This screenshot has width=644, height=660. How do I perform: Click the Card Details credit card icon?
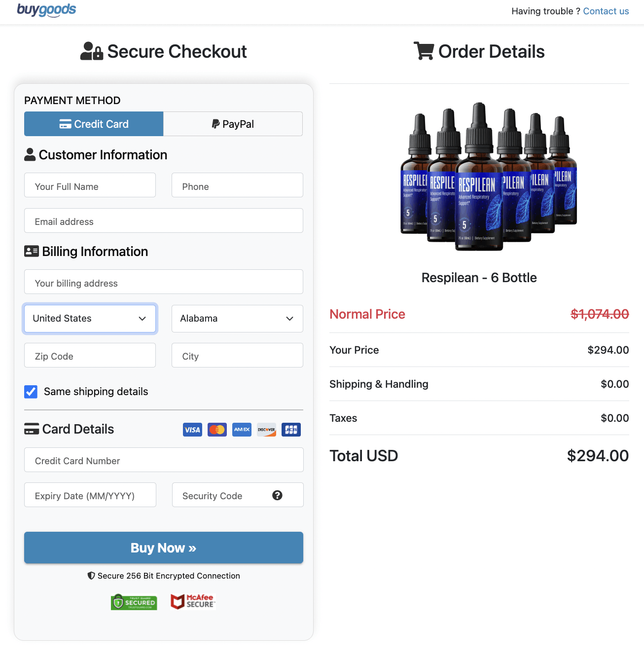pos(32,429)
